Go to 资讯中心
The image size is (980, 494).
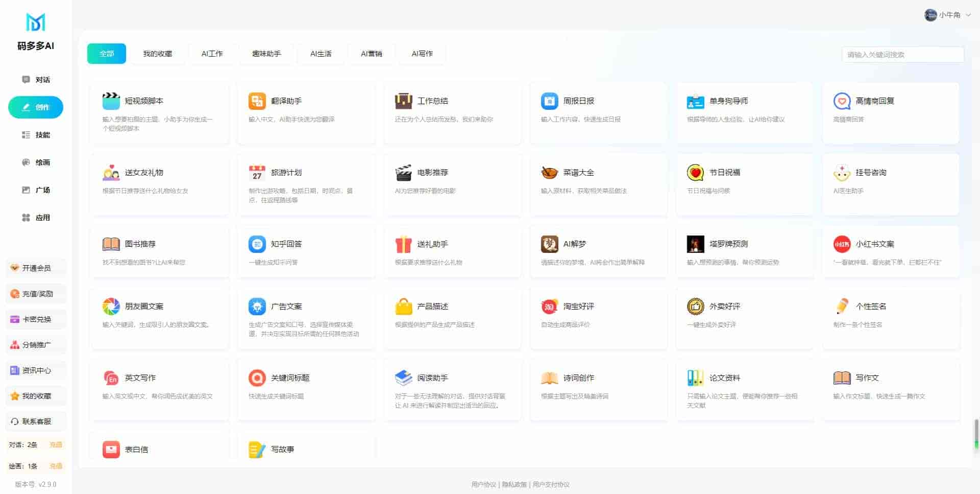click(36, 370)
